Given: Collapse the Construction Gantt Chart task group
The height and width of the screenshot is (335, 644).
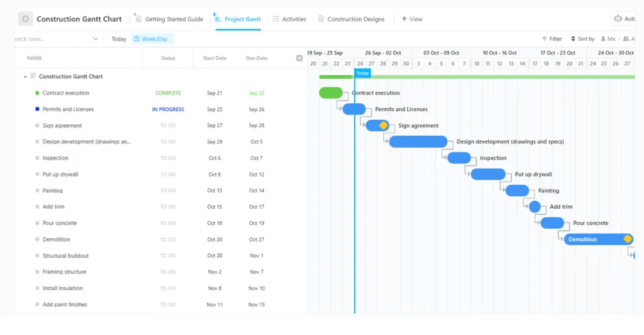Looking at the screenshot, I should coord(26,76).
